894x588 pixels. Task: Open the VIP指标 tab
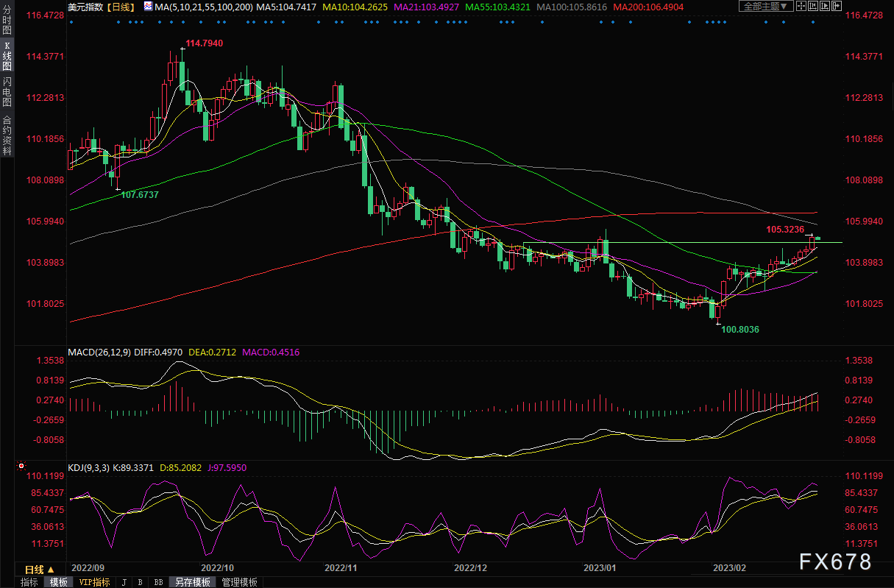[x=94, y=582]
